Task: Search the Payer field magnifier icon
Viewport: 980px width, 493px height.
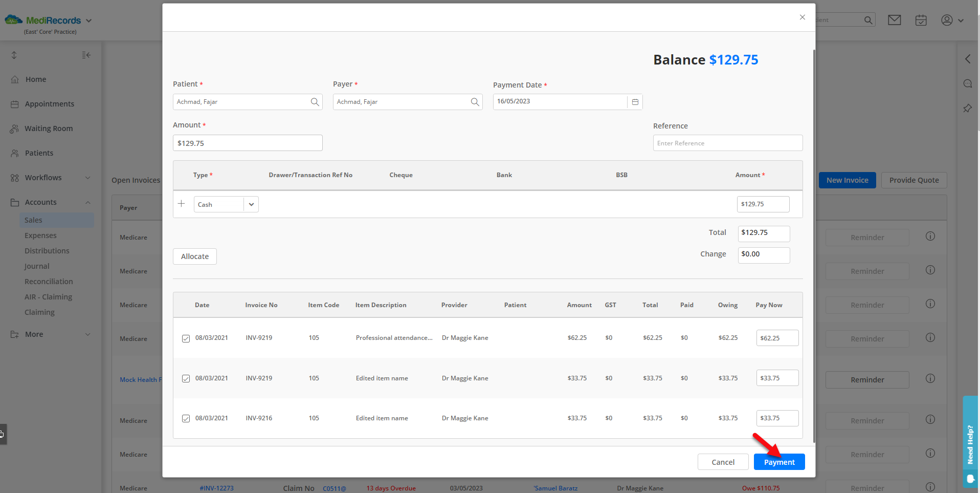Action: point(475,102)
